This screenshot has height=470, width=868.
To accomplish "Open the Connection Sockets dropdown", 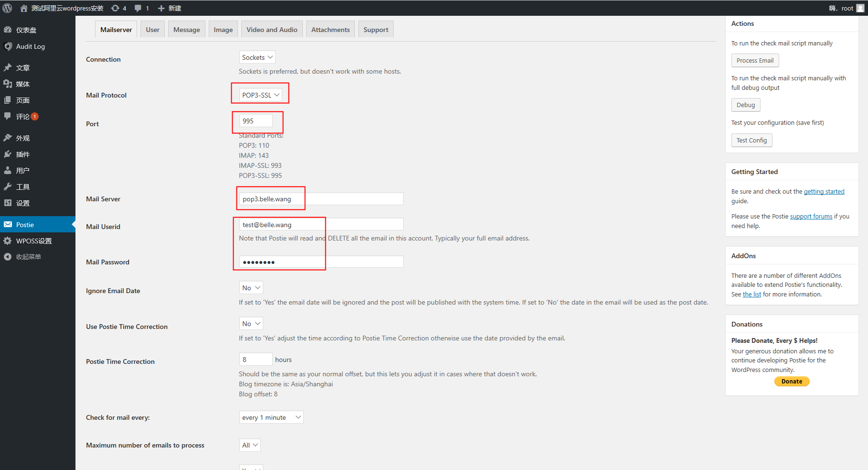I will pyautogui.click(x=257, y=57).
